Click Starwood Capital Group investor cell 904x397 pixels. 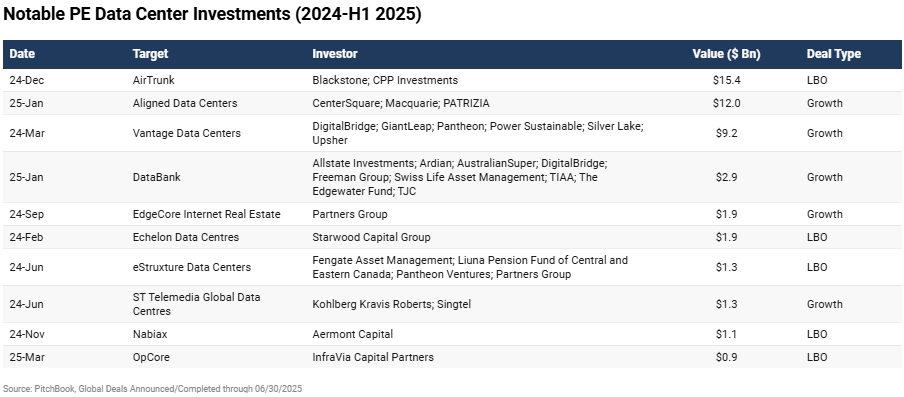[x=371, y=237]
